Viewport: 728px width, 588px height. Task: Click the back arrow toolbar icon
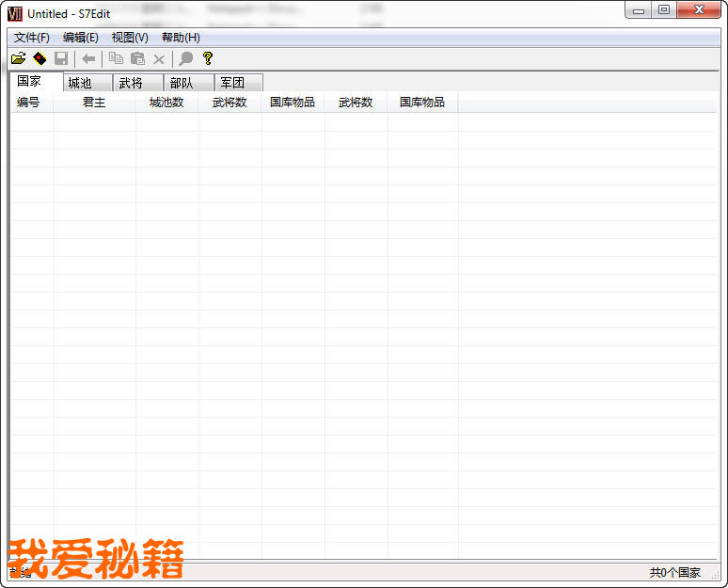[x=88, y=58]
